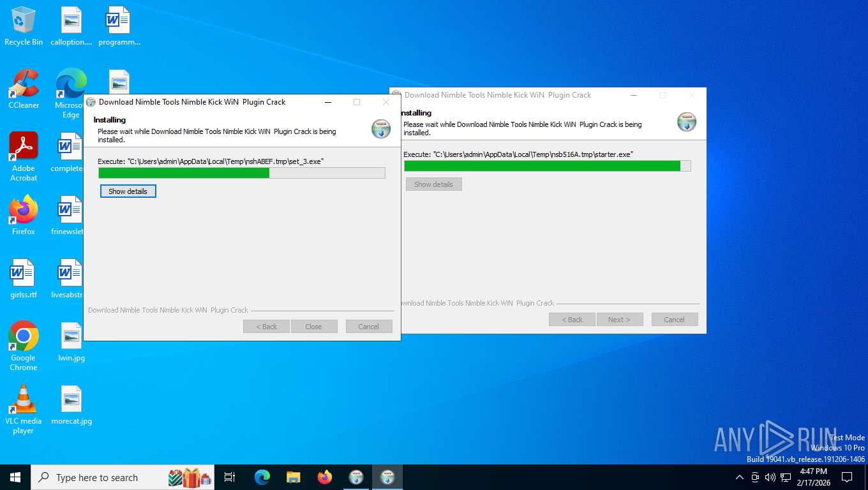Open Adobe Acrobat desktop shortcut
Image resolution: width=868 pixels, height=490 pixels.
[x=24, y=157]
